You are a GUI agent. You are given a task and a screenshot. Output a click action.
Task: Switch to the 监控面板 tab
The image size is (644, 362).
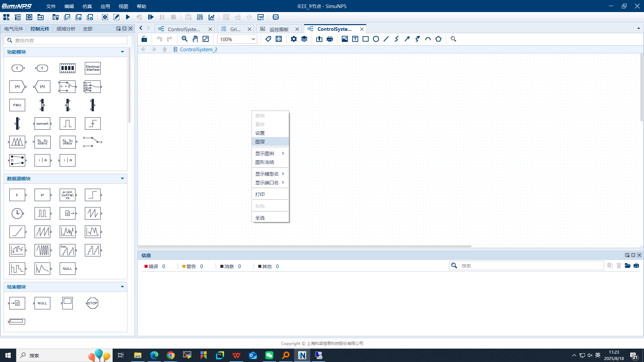[x=279, y=29]
